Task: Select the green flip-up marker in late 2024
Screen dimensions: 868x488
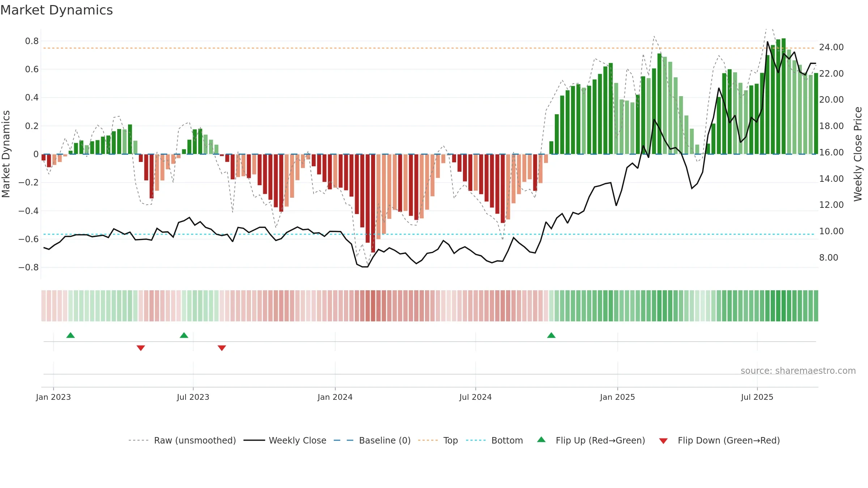Action: pos(551,335)
